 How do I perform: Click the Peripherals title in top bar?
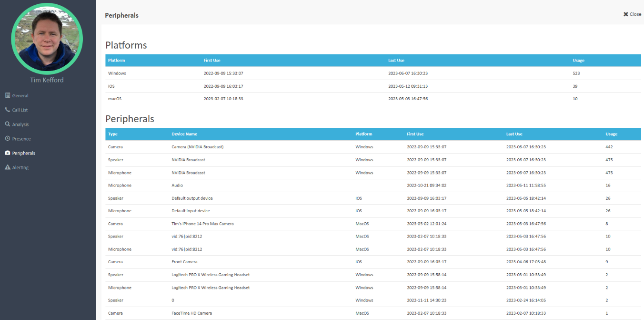pos(121,15)
